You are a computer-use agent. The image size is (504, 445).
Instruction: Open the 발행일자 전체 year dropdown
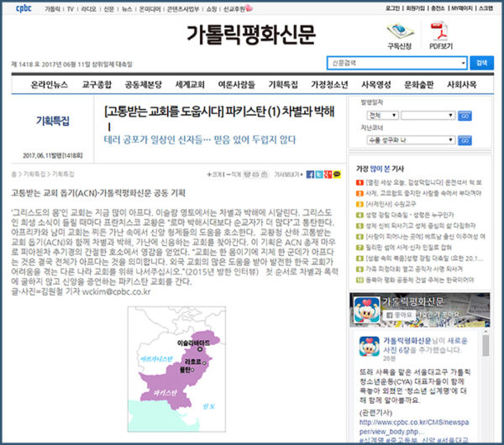[x=382, y=115]
